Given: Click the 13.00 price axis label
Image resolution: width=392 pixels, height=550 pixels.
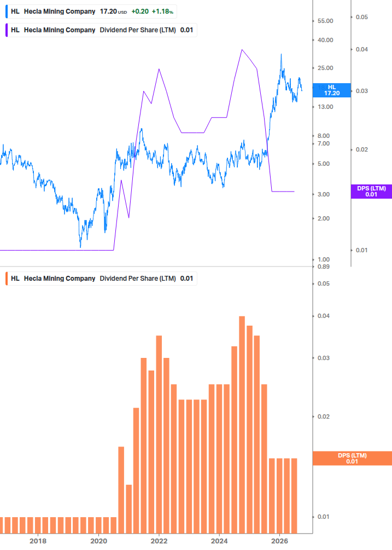Looking at the screenshot, I should (x=325, y=107).
